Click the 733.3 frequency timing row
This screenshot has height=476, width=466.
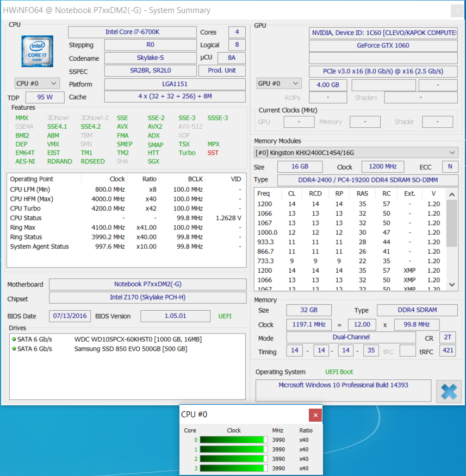[x=350, y=261]
